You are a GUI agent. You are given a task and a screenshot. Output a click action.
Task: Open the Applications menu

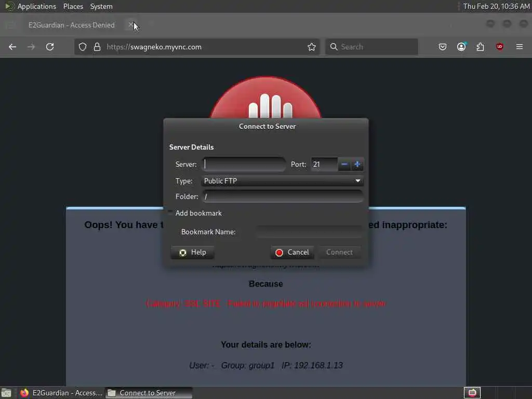37,6
